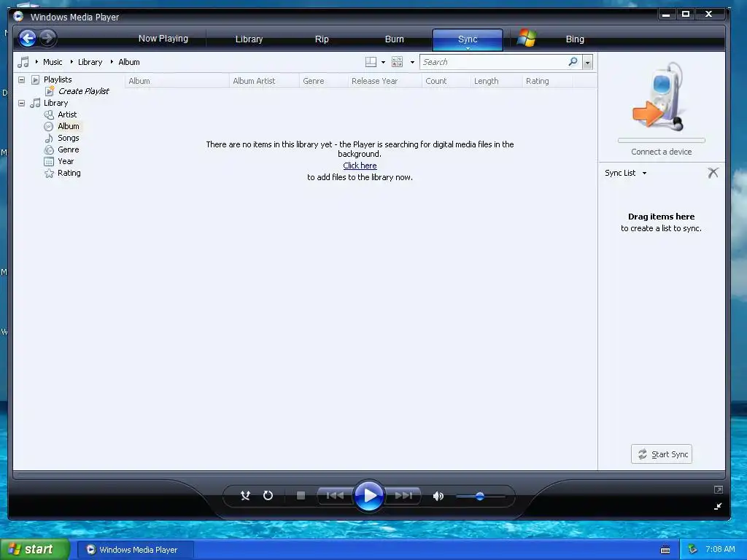Click the Next track button
Screen dimensions: 747x560
pos(403,496)
